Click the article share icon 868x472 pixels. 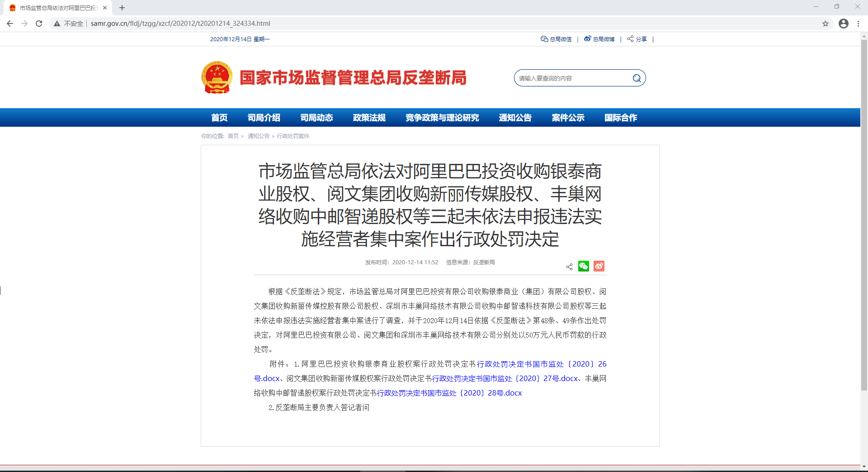tap(569, 267)
